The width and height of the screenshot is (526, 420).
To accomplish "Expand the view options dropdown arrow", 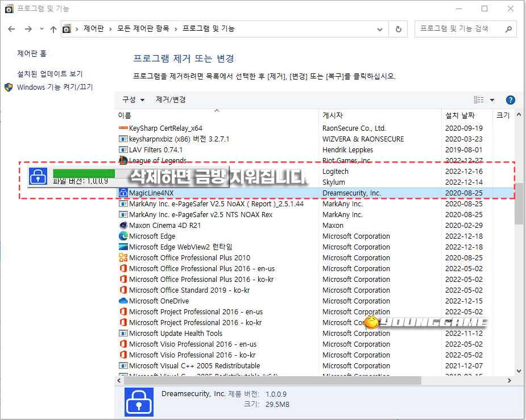I will pos(492,100).
